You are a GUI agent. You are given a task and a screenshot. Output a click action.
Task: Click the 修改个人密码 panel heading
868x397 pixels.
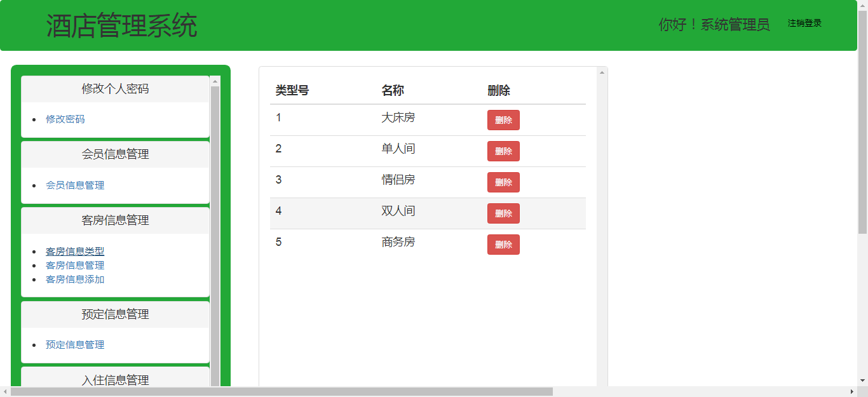[x=115, y=89]
